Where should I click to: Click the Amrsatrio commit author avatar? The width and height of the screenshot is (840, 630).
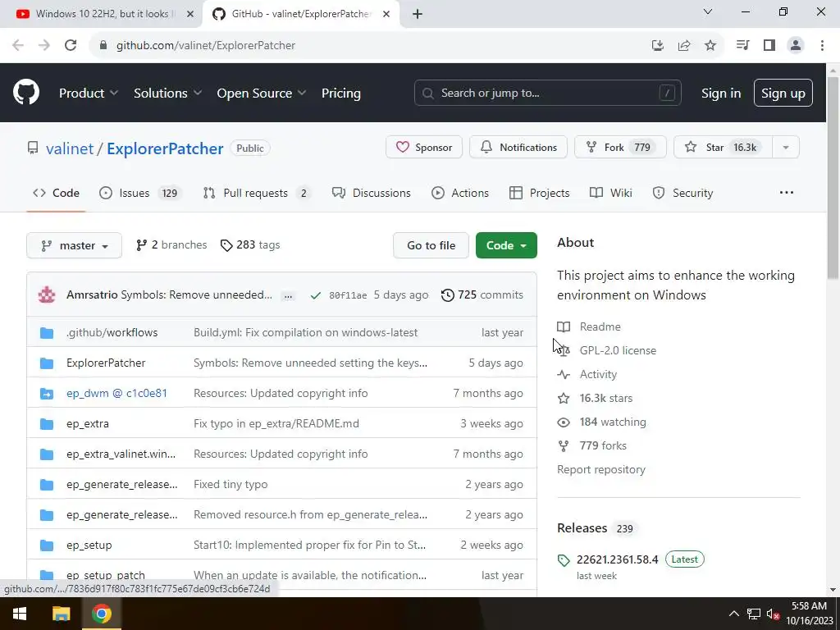click(x=47, y=294)
